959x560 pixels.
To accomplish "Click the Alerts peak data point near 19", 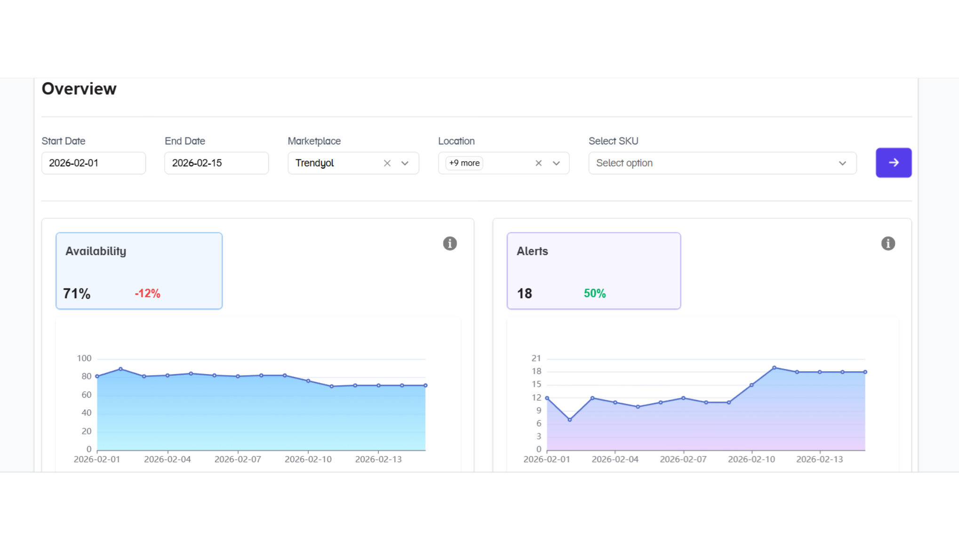I will (774, 368).
